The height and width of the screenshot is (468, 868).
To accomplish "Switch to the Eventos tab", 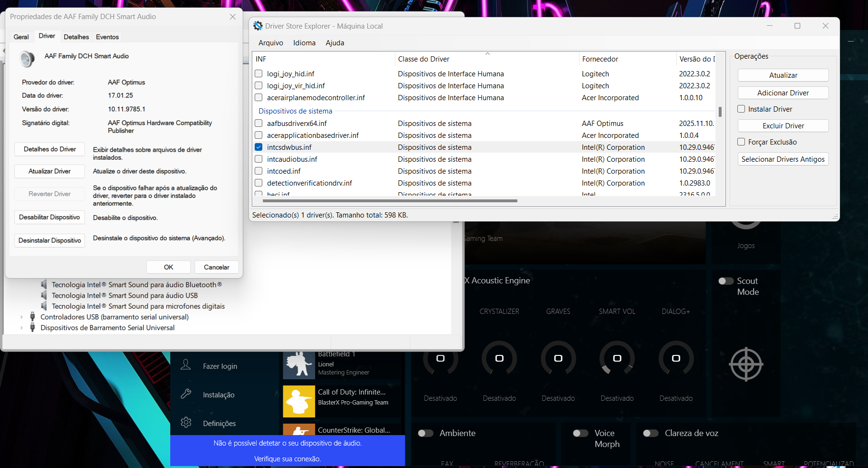I will coord(107,37).
